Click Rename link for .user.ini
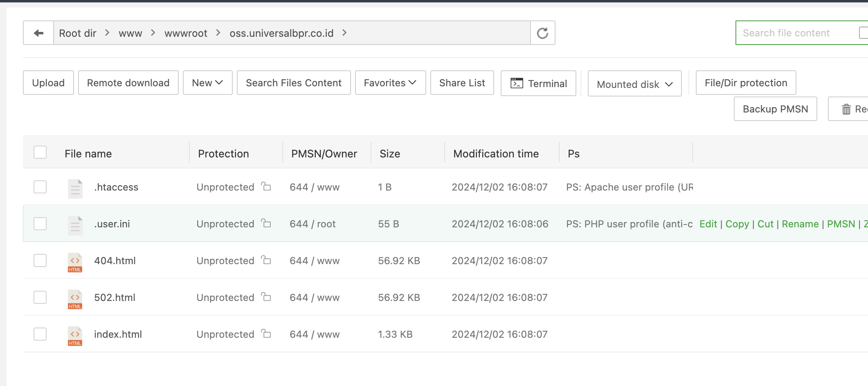 (x=800, y=224)
